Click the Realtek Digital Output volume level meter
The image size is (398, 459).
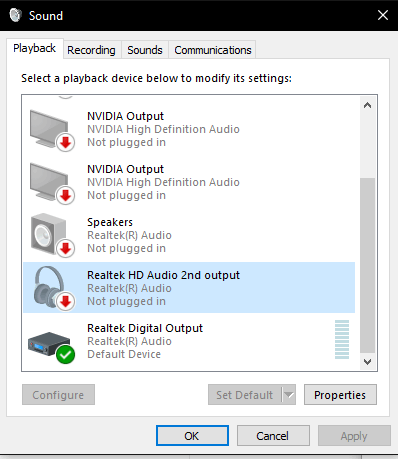click(342, 339)
